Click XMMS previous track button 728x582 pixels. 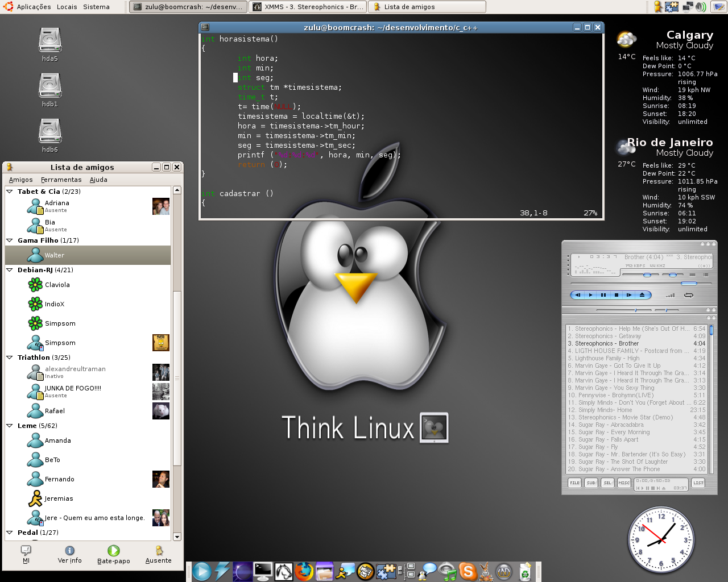tap(578, 295)
